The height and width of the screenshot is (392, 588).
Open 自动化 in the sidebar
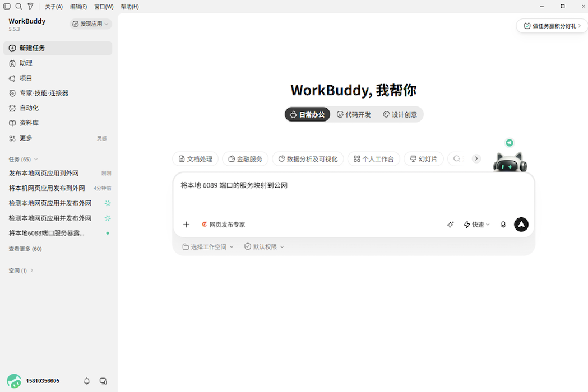pyautogui.click(x=58, y=108)
